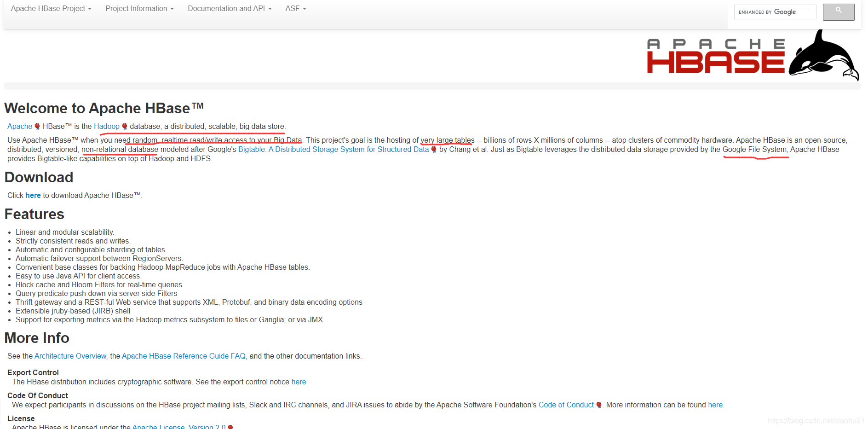868x429 pixels.
Task: Click the 'License' subheading
Action: click(21, 418)
